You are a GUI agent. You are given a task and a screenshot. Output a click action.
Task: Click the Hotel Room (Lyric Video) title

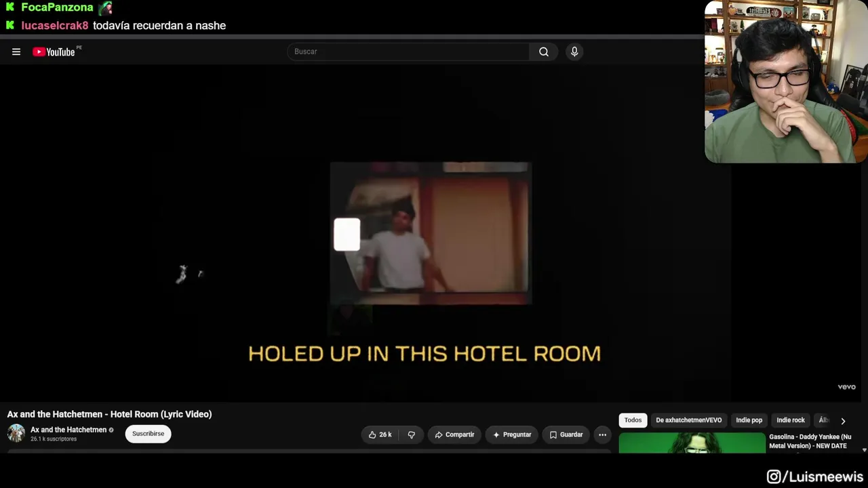(x=110, y=414)
